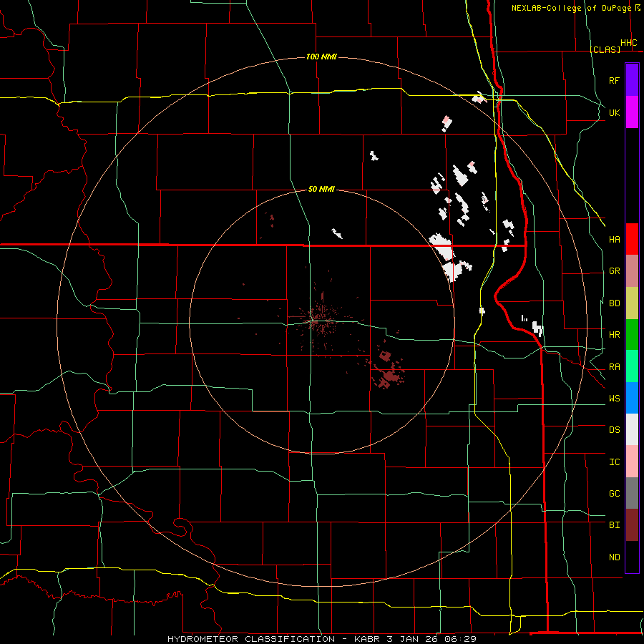Click the [CLAS] units label

point(605,49)
